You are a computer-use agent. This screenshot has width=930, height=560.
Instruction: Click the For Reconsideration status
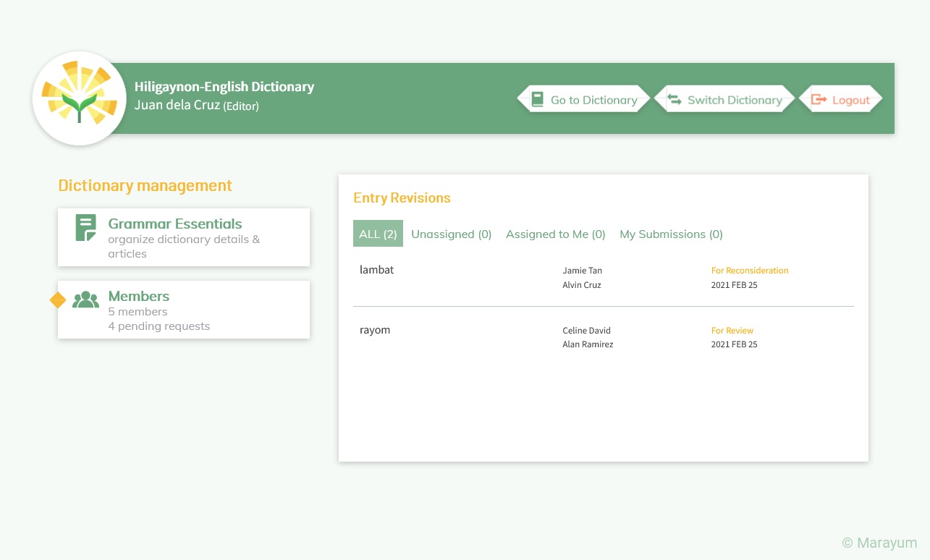click(750, 271)
